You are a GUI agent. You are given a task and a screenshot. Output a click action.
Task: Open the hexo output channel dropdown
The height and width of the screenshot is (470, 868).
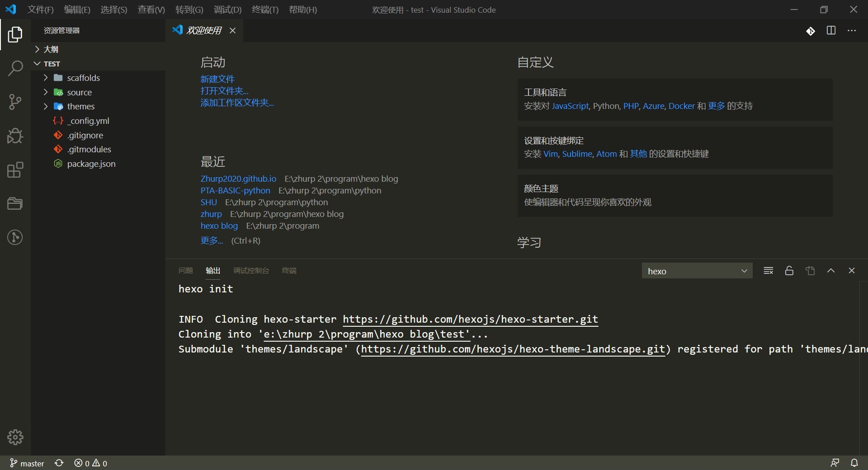697,271
